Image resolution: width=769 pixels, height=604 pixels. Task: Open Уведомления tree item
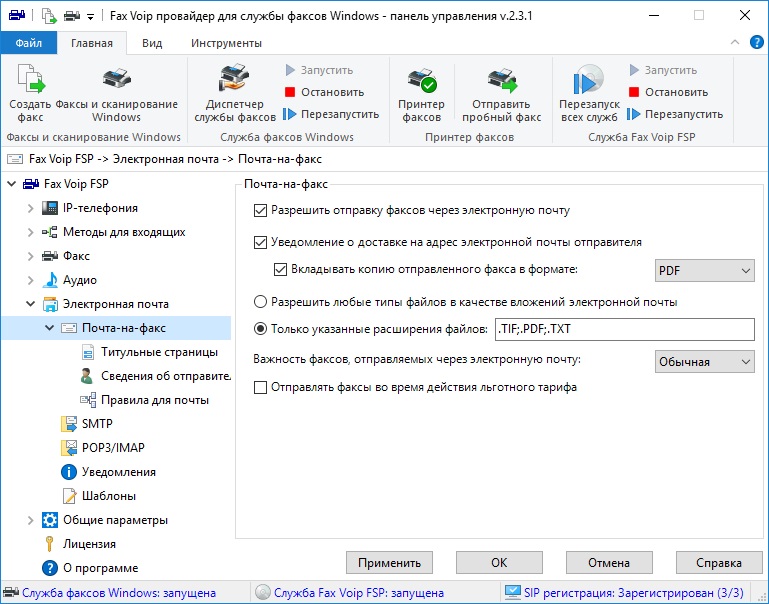click(118, 472)
